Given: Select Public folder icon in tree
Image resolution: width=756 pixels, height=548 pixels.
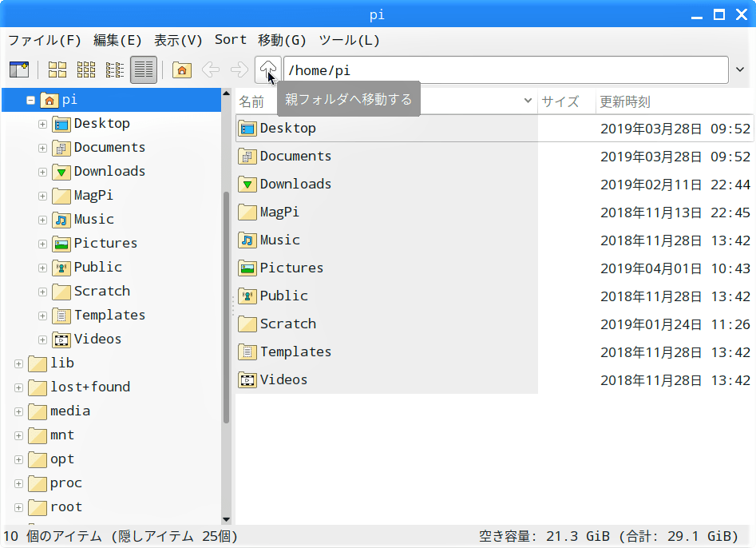Looking at the screenshot, I should 61,268.
